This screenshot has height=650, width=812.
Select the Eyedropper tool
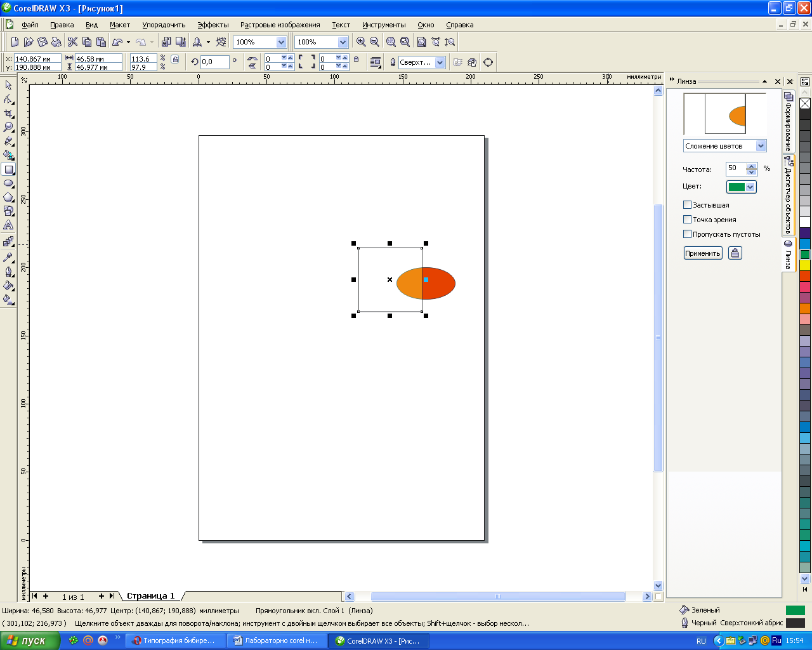(8, 258)
